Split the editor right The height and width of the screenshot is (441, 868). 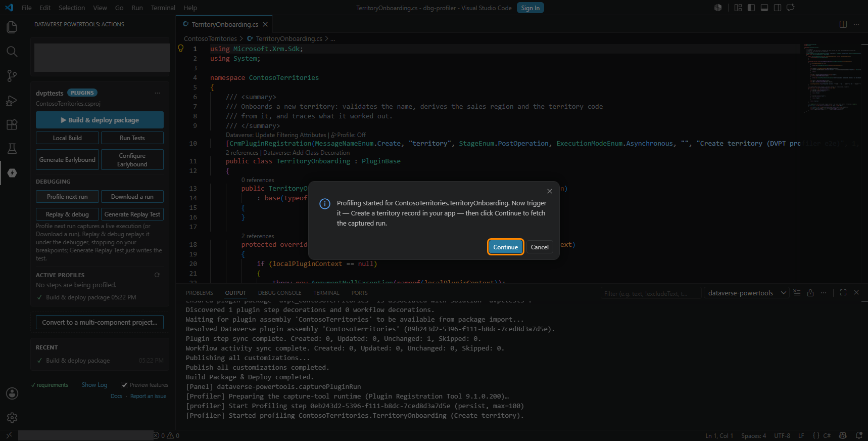coord(843,24)
